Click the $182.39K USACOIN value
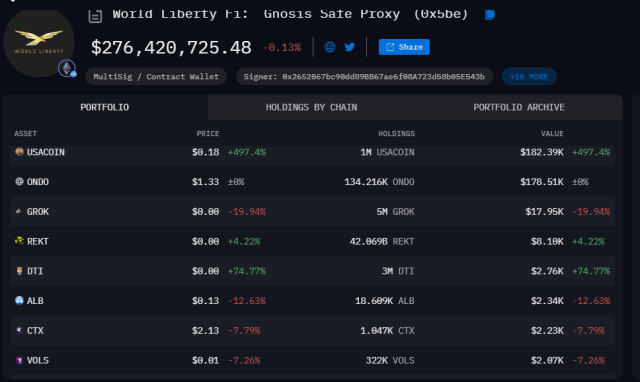The image size is (640, 382). point(542,152)
